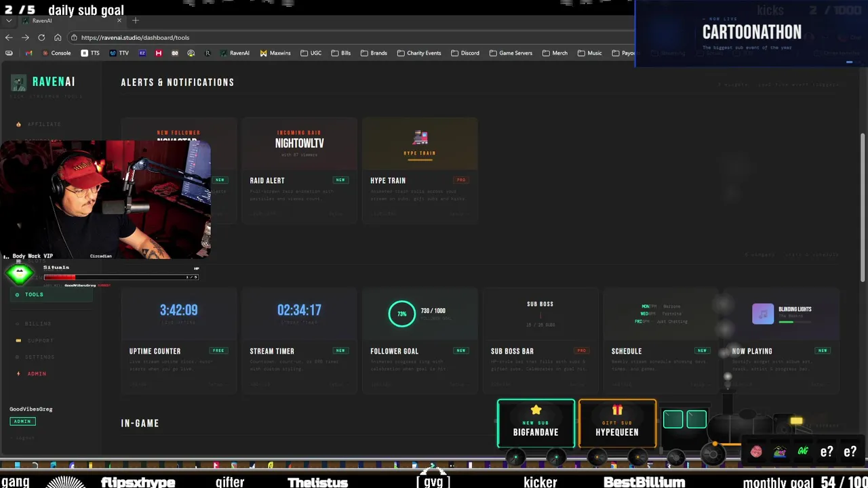Click the 73% follower goal progress ring

(x=402, y=314)
